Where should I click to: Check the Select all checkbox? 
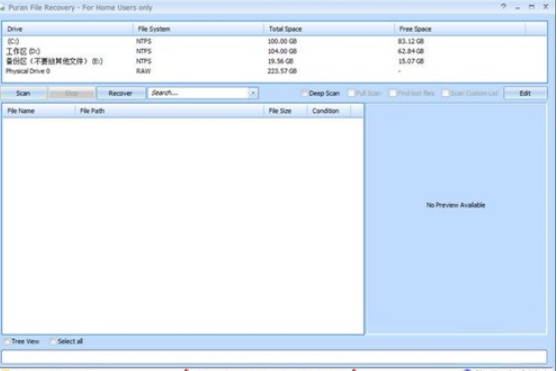click(x=53, y=342)
